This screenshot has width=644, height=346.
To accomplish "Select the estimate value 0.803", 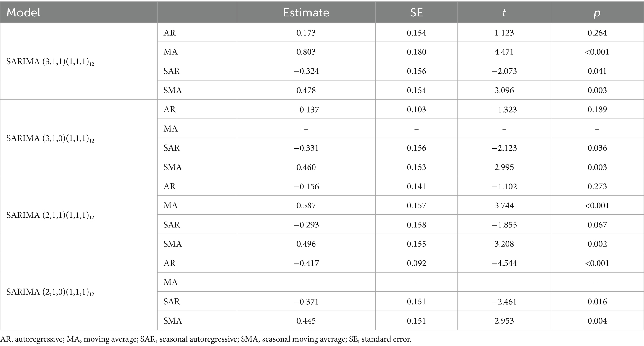I will (306, 52).
